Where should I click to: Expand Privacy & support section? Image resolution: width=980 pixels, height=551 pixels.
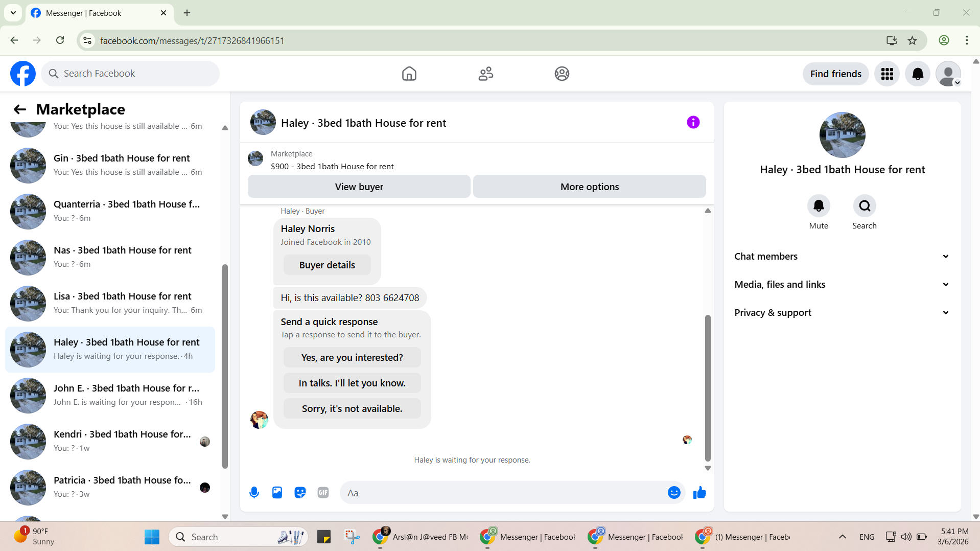click(x=842, y=313)
